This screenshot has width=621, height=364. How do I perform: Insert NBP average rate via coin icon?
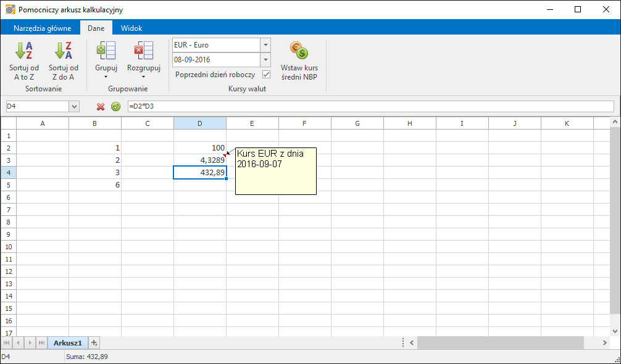coord(299,51)
